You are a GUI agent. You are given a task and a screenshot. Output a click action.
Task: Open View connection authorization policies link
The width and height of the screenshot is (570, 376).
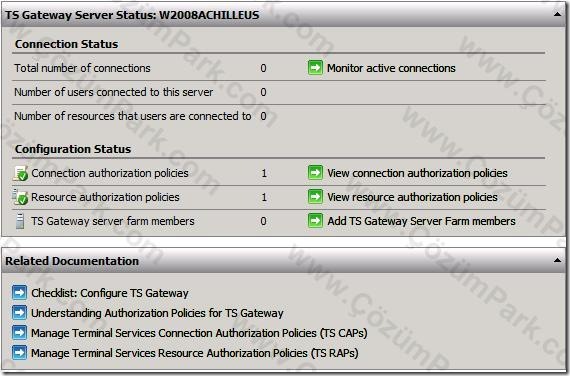417,173
